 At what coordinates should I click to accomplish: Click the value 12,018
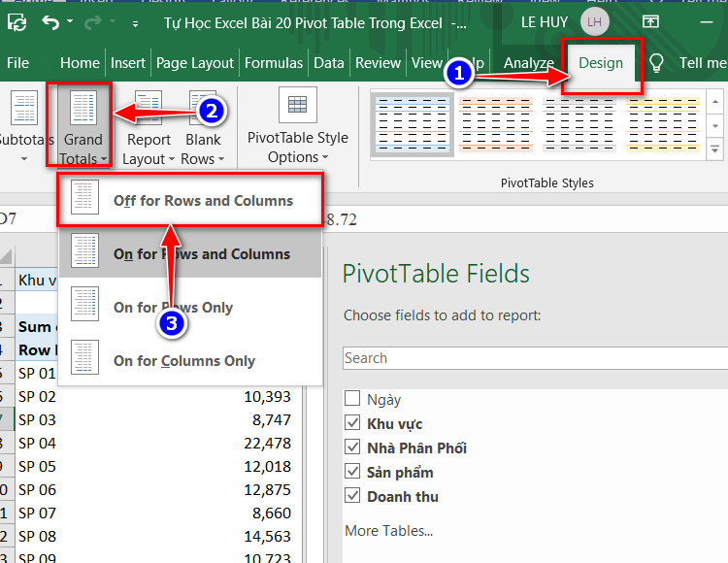tap(268, 467)
